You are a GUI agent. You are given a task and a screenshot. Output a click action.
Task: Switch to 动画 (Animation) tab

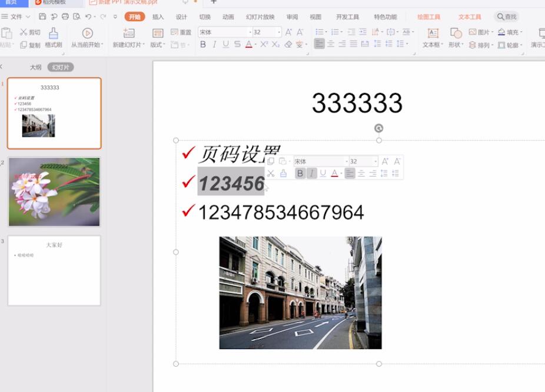228,16
